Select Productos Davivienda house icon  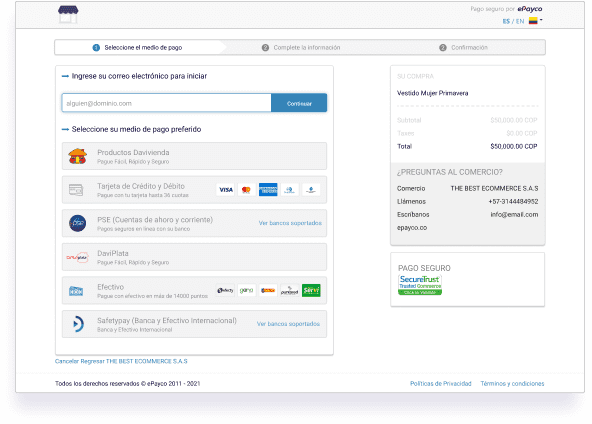click(78, 156)
